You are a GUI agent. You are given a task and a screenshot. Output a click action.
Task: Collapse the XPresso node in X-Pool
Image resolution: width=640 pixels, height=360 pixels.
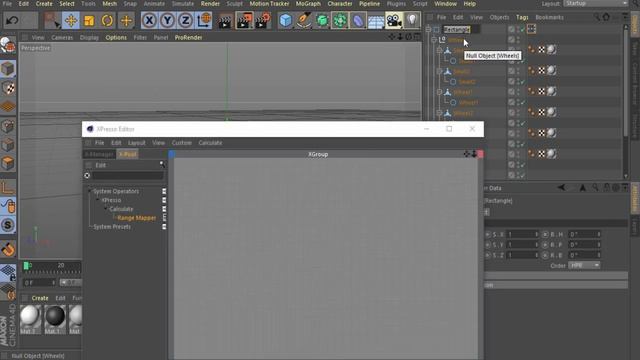tap(98, 200)
